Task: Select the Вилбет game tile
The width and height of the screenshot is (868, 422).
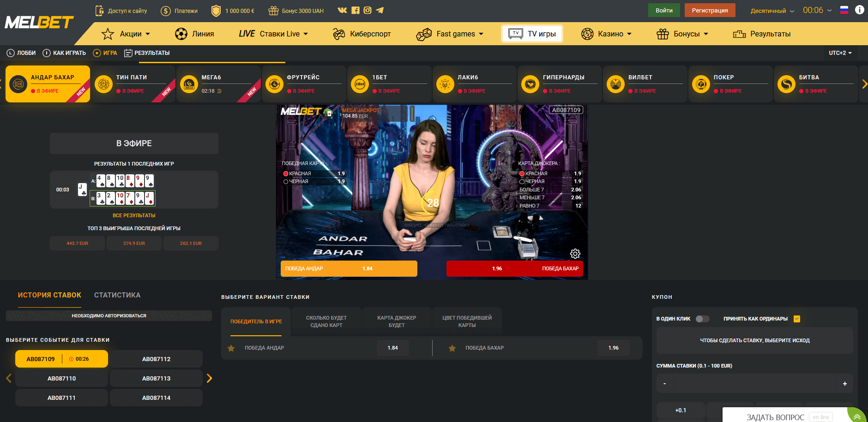Action: click(x=645, y=84)
